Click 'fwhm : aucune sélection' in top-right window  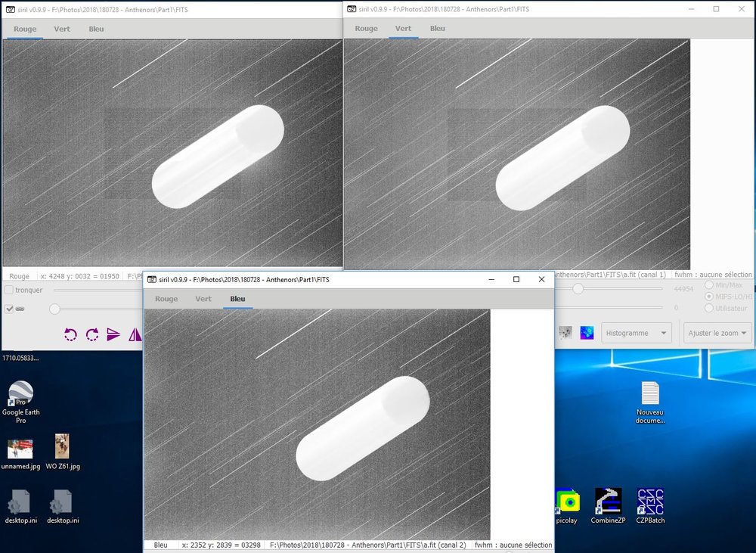pyautogui.click(x=713, y=275)
